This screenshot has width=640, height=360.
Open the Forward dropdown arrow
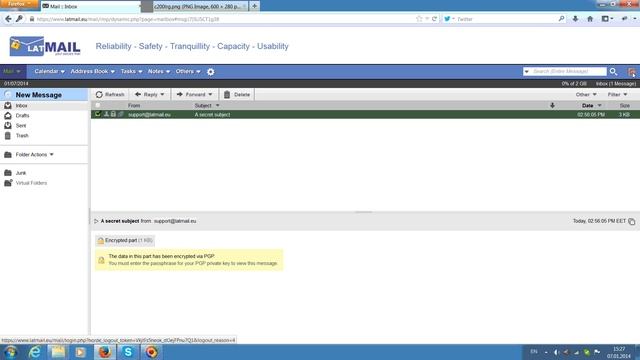point(211,95)
